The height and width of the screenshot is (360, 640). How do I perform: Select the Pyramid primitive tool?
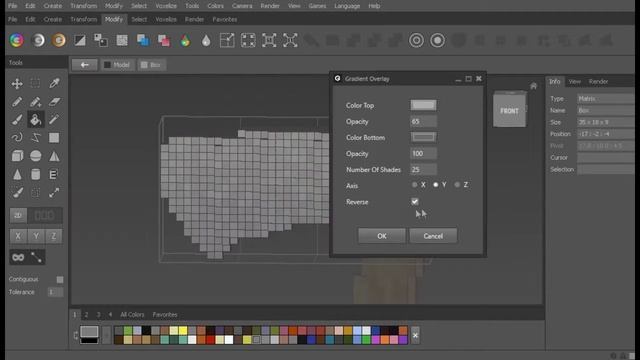click(x=54, y=156)
